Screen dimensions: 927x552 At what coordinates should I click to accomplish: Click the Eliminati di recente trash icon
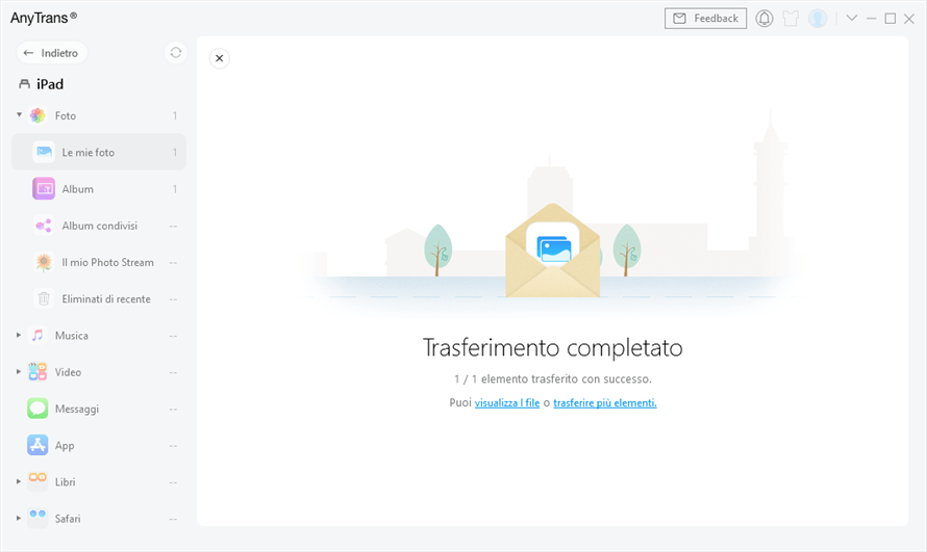tap(43, 299)
